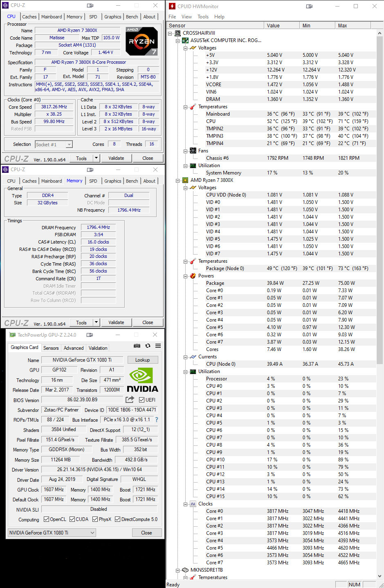Image resolution: width=384 pixels, height=588 pixels.
Task: Click the Ryzen 7 logo in CPU-Z
Action: [x=141, y=41]
